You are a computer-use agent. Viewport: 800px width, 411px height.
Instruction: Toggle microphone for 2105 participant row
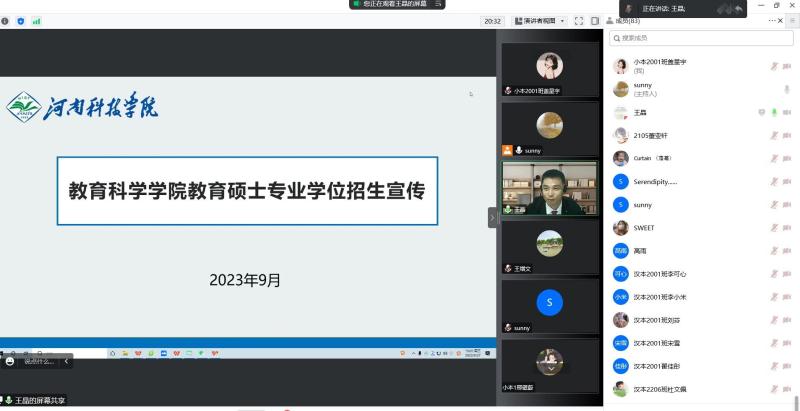tap(774, 136)
